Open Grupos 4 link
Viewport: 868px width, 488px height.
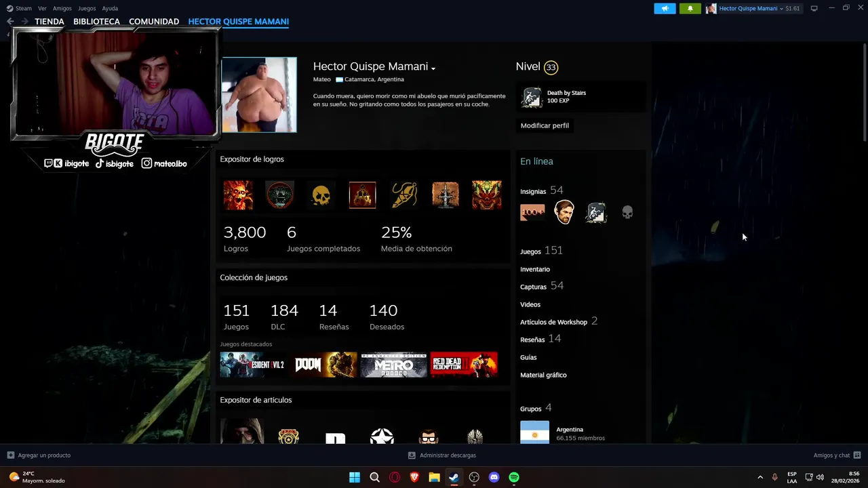tap(536, 408)
